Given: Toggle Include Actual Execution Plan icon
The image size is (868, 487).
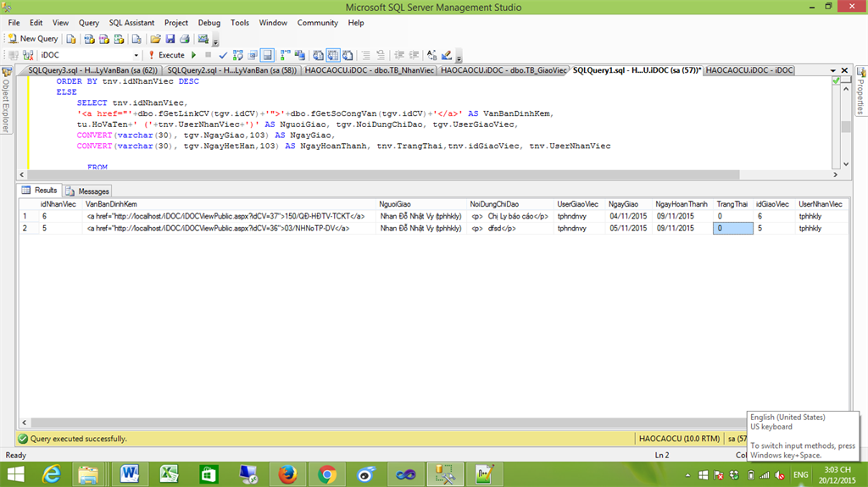Looking at the screenshot, I should click(285, 55).
